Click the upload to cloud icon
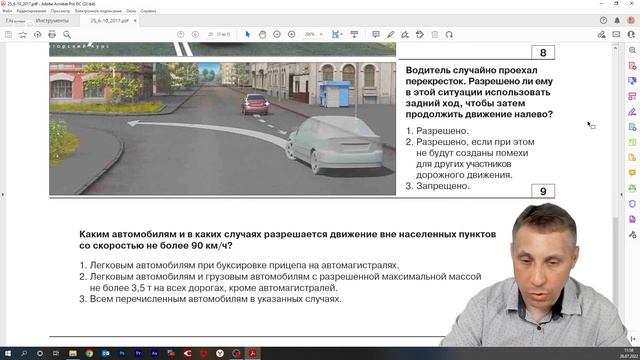 pyautogui.click(x=38, y=35)
